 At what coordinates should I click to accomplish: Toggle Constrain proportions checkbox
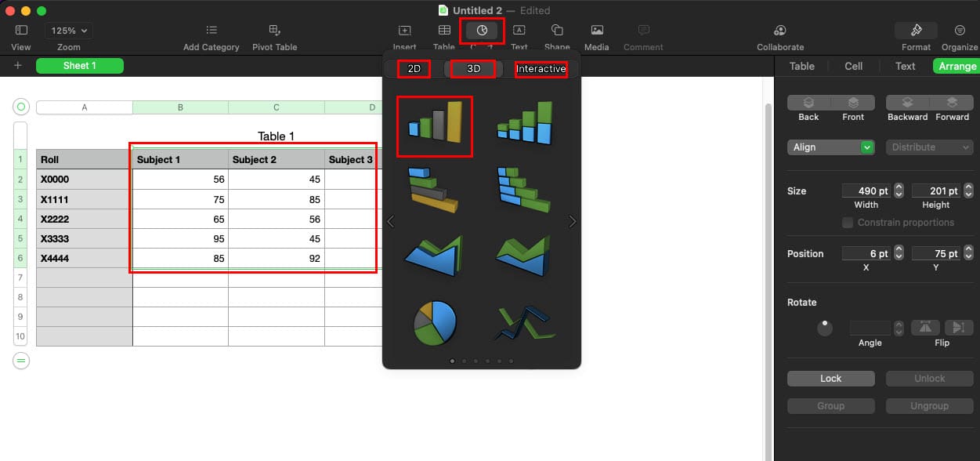coord(848,223)
